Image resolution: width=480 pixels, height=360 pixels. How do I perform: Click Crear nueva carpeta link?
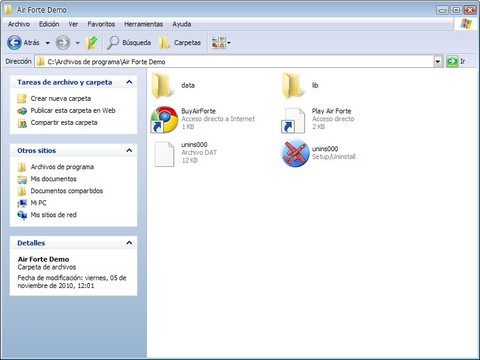click(x=61, y=99)
